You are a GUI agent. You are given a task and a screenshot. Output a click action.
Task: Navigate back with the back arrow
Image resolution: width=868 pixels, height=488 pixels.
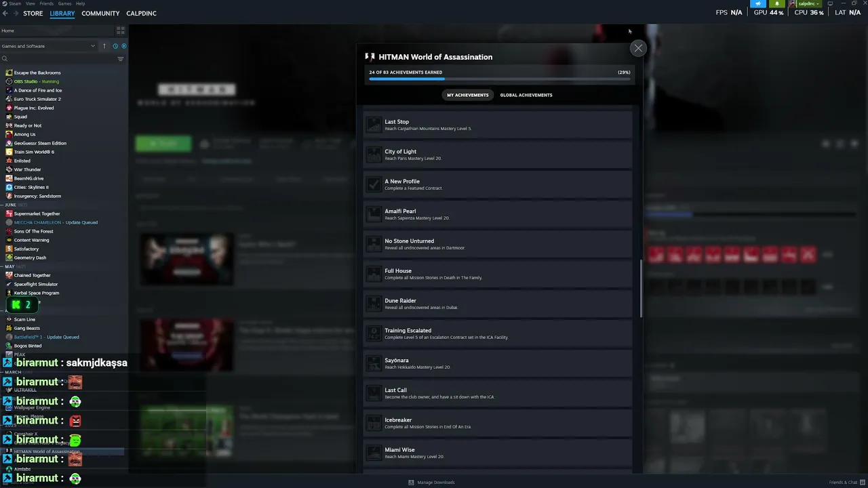tap(5, 14)
